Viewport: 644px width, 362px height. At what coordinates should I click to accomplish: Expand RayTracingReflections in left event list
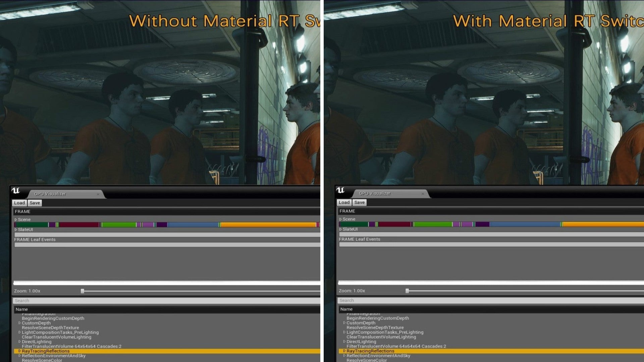pos(19,351)
